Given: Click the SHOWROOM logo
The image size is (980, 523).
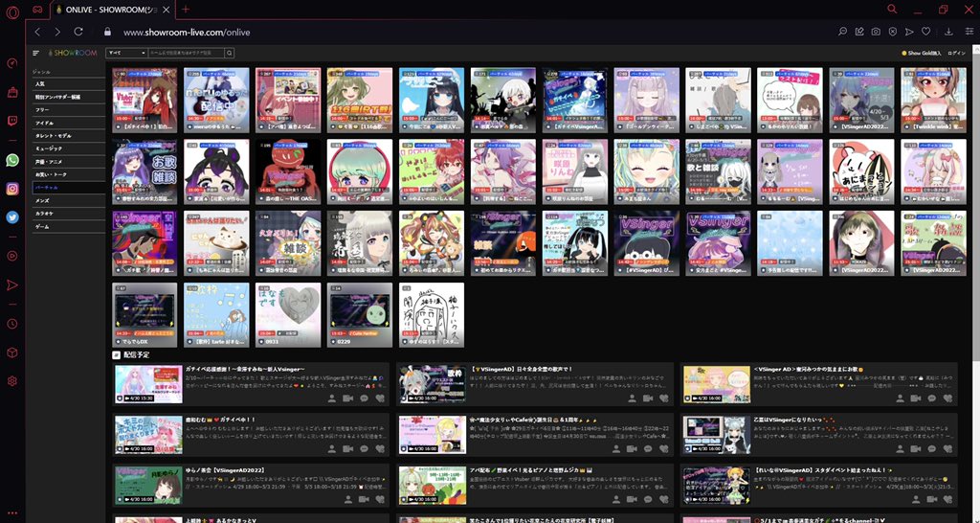Looking at the screenshot, I should click(x=73, y=54).
